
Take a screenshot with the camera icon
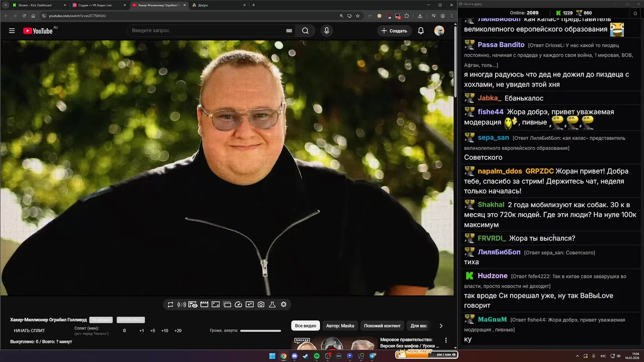(261, 304)
